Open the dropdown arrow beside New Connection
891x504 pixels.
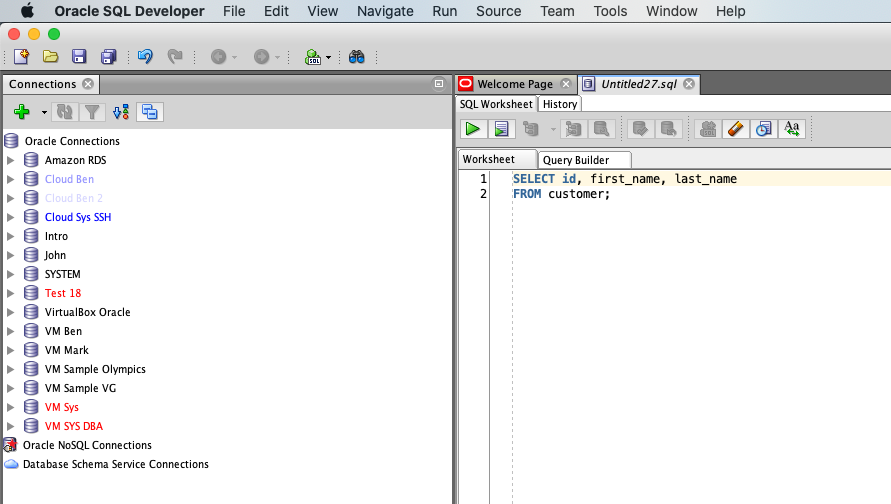click(x=44, y=113)
